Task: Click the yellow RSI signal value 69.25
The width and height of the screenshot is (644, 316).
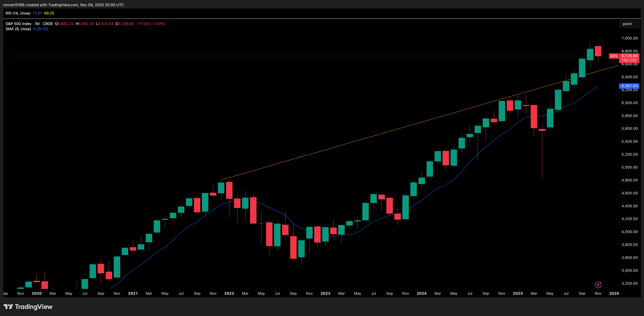Action: (49, 13)
